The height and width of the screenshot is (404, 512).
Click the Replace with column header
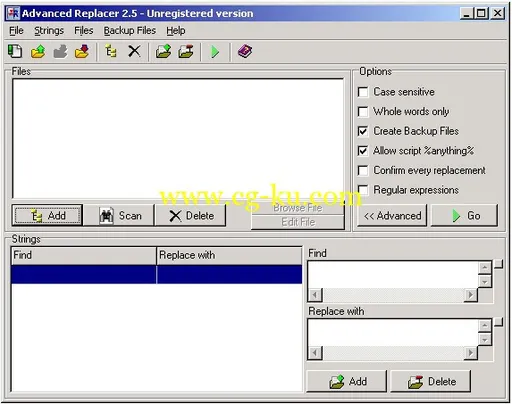pyautogui.click(x=229, y=255)
